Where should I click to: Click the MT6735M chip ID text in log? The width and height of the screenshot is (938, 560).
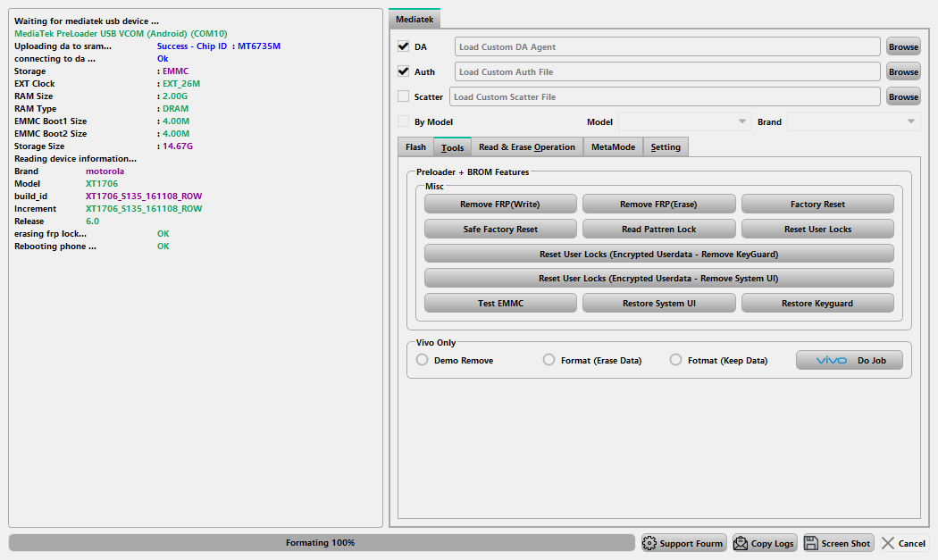point(259,46)
